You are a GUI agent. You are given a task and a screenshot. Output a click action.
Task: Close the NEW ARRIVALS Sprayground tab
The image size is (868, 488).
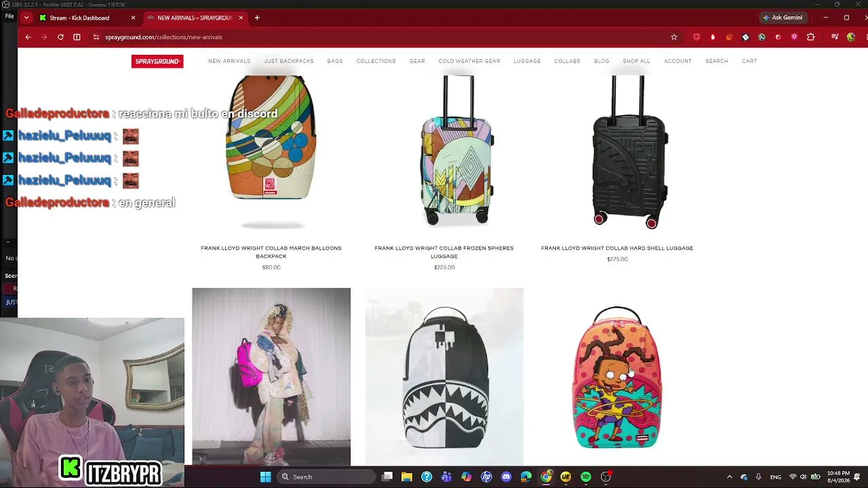point(241,18)
